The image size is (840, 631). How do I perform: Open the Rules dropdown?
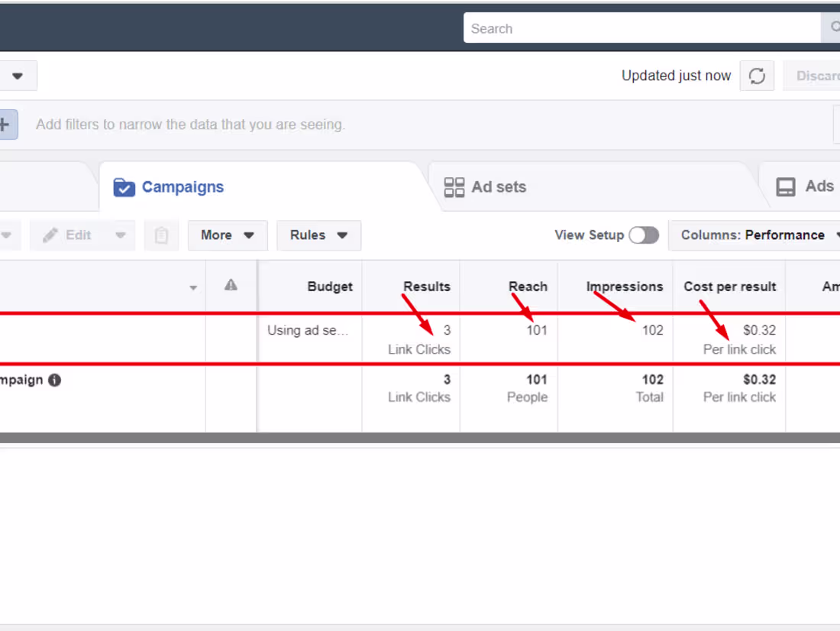[x=318, y=235]
